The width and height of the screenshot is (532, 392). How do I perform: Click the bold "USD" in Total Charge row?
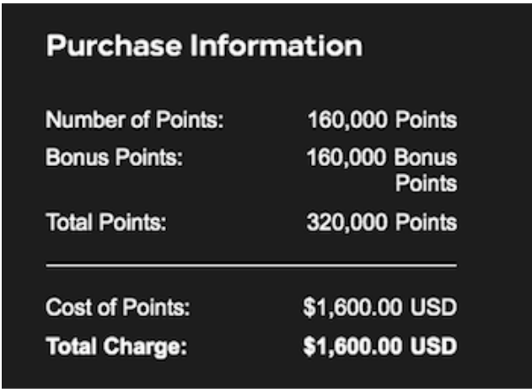click(x=433, y=346)
